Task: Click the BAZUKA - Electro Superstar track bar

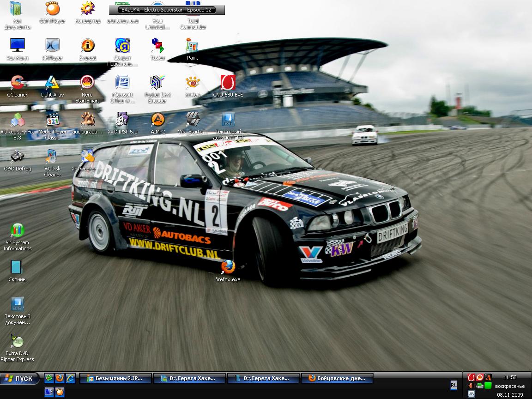Action: (167, 10)
